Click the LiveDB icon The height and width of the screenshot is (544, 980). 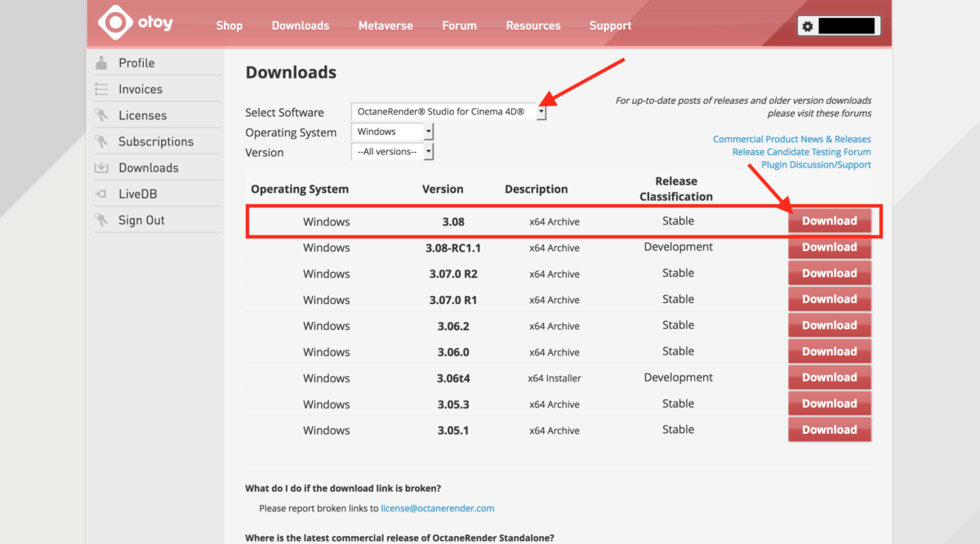[x=101, y=194]
